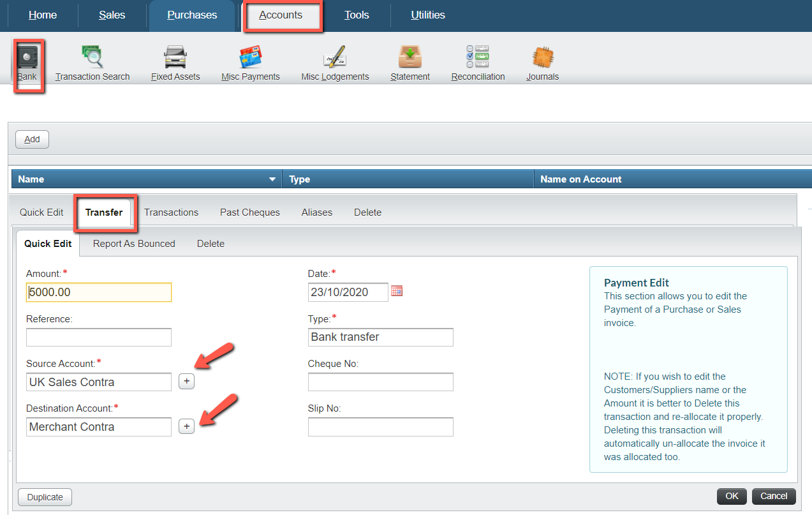The height and width of the screenshot is (515, 812).
Task: Open the Statement icon
Action: [x=410, y=57]
